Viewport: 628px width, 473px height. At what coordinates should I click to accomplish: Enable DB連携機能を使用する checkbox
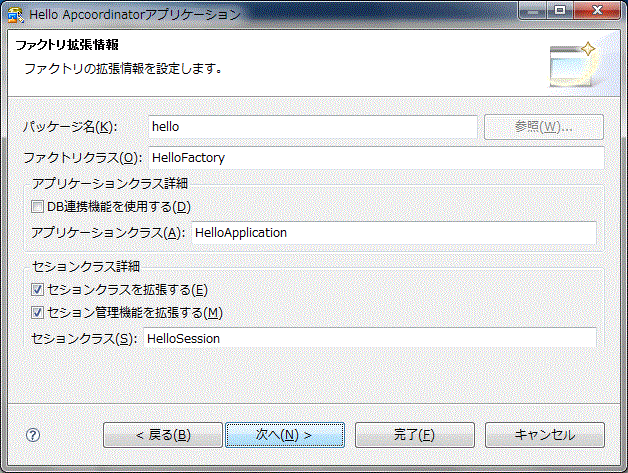point(37,207)
